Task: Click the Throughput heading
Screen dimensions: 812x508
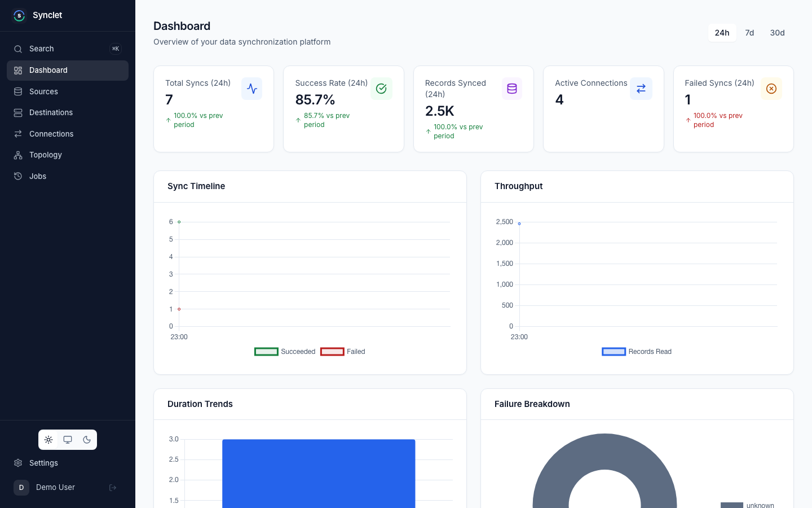Action: pos(519,186)
